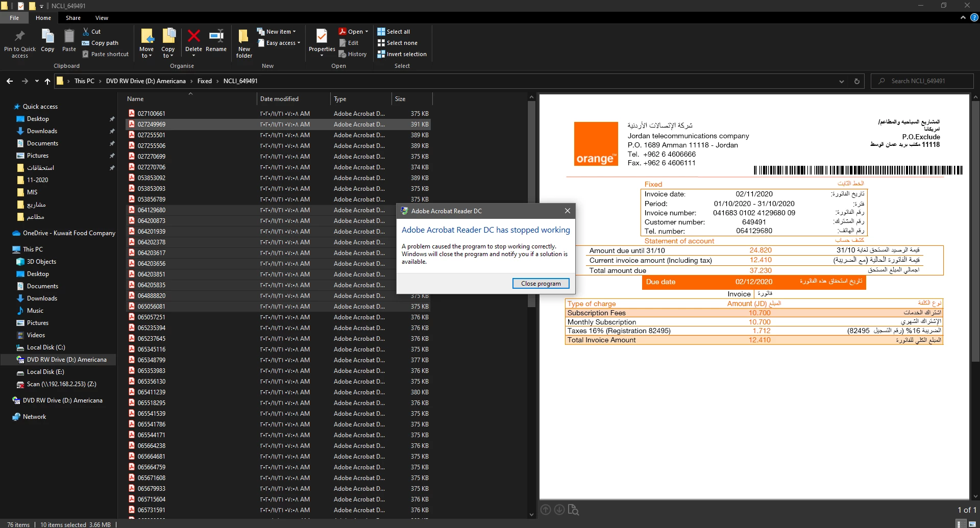
Task: Close the Adobe Acrobat Reader DC dialog
Action: point(567,211)
